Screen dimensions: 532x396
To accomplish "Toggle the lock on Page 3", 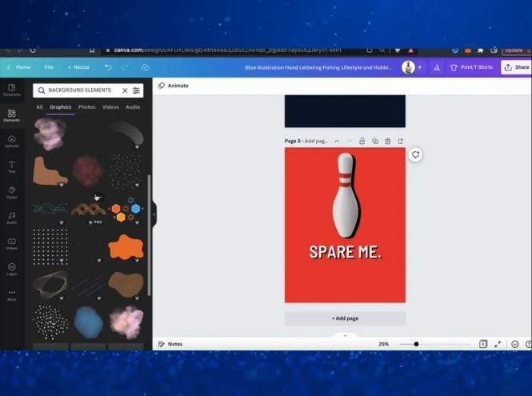I will (362, 141).
